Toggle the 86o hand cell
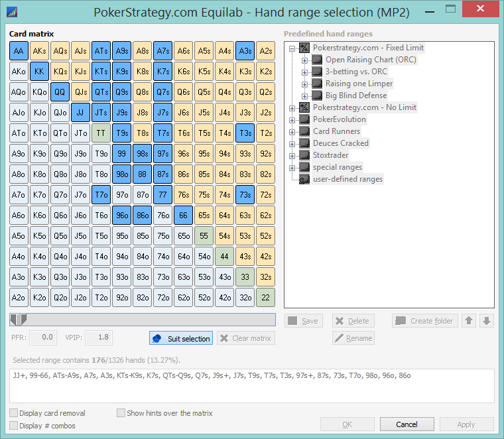 [x=143, y=216]
